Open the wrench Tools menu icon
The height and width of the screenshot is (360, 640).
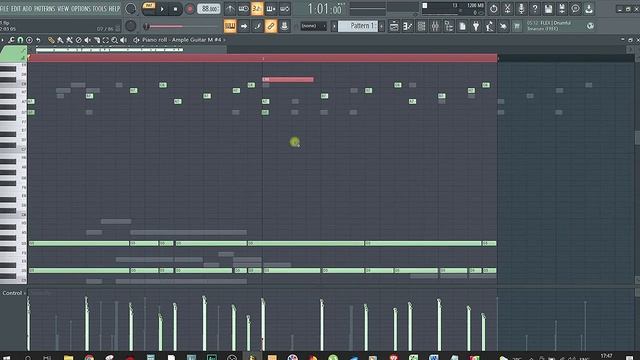click(11, 40)
